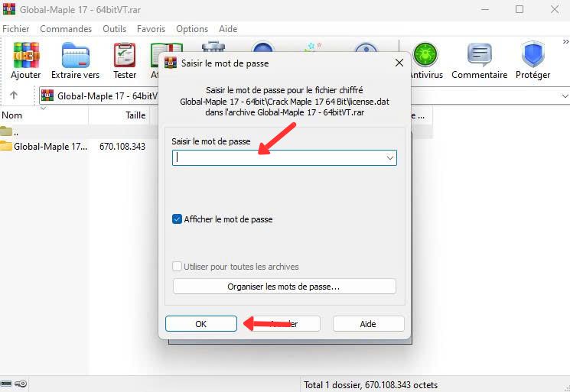Toggle Utiliser pour toutes les archives
570x392 pixels.
178,267
